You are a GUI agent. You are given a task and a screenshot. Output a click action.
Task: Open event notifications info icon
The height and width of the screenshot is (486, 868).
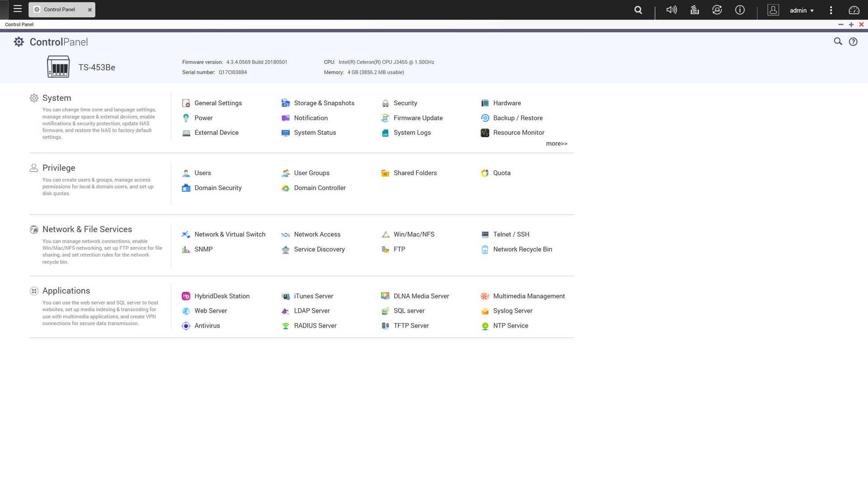pyautogui.click(x=740, y=10)
